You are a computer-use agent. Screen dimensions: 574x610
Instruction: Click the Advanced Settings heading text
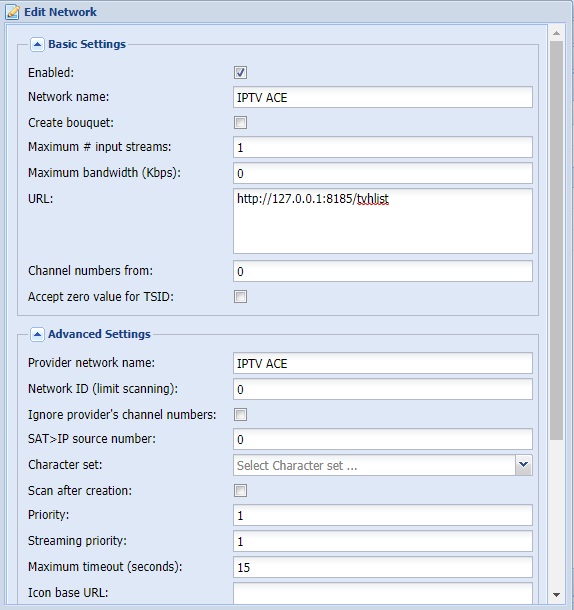99,334
